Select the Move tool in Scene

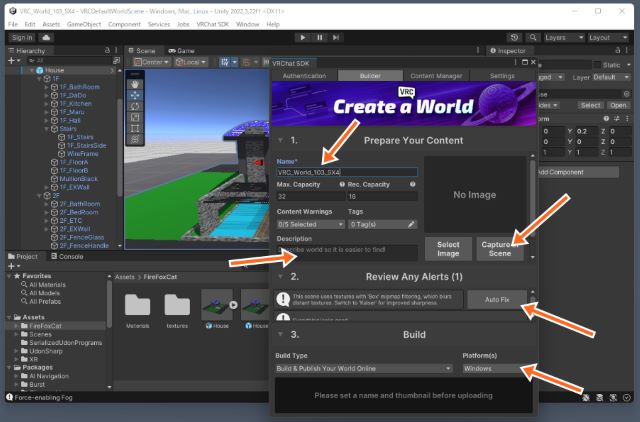[135, 95]
